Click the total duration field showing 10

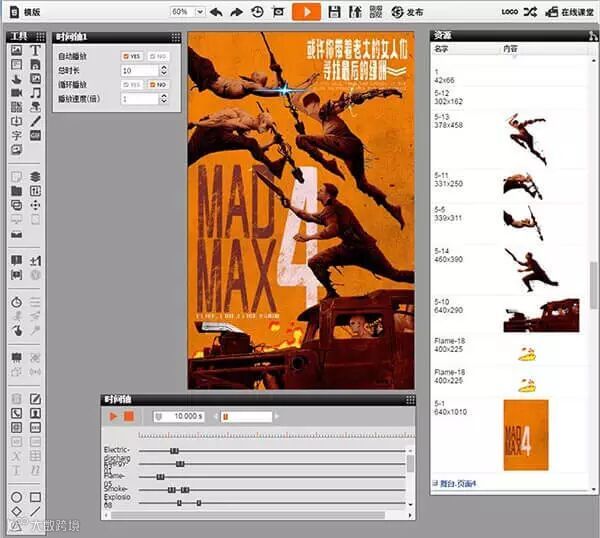139,70
